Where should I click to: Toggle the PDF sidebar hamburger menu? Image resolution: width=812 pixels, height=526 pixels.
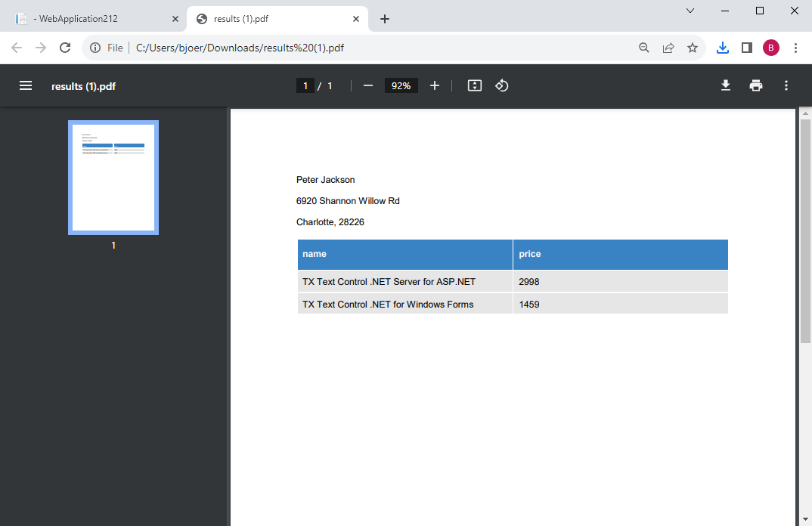26,86
